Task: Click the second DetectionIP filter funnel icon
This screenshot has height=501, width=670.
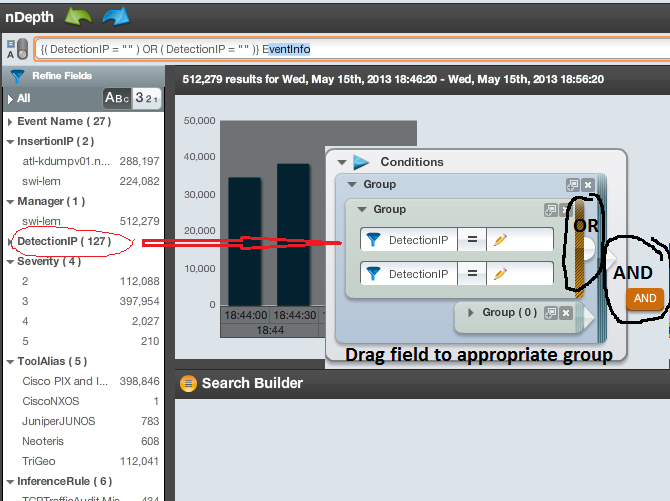Action: 373,273
